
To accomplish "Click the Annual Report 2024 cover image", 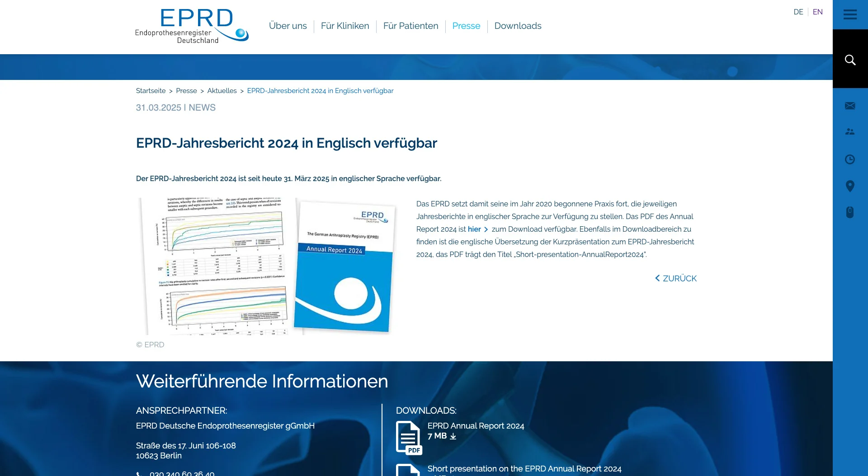I will (x=344, y=266).
